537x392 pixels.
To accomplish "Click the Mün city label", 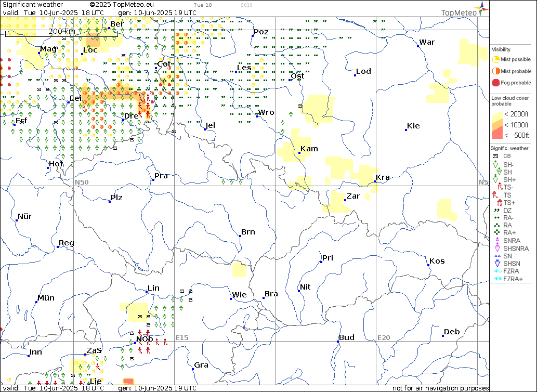I will point(46,298).
